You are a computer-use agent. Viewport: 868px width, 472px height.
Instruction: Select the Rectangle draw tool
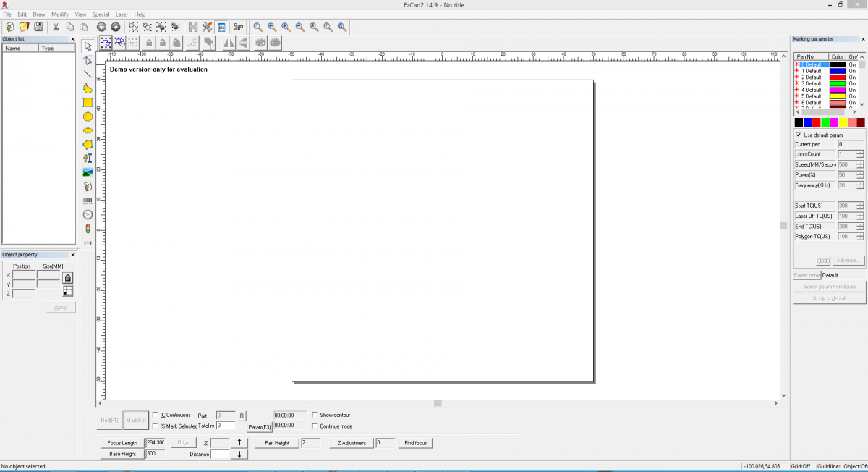[88, 103]
